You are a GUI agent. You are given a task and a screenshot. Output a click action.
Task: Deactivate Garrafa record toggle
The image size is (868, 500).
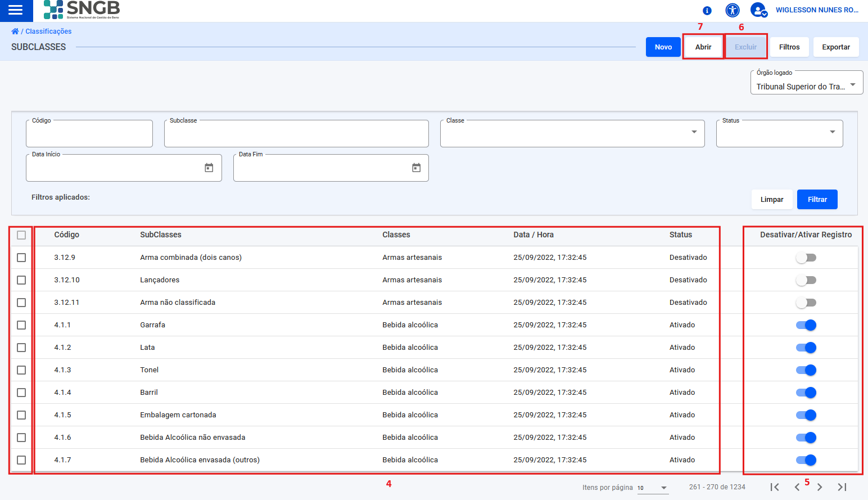click(806, 325)
